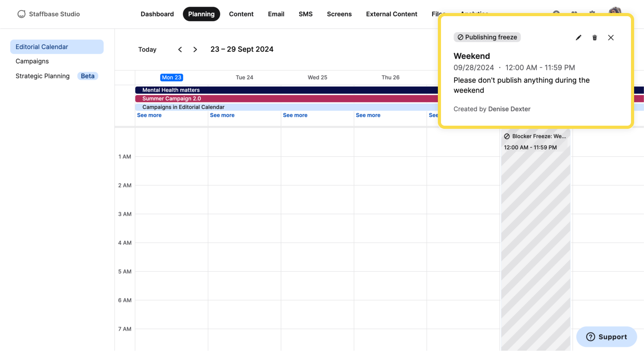
Task: Open the Dashboard tab
Action: (157, 14)
